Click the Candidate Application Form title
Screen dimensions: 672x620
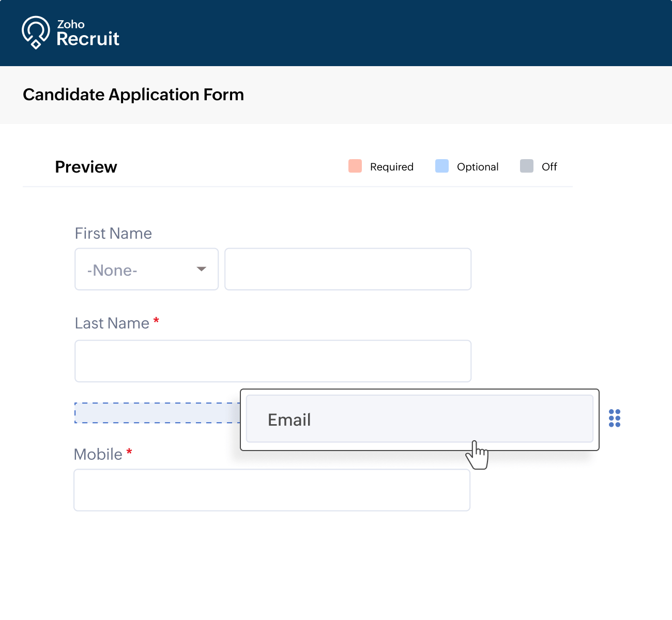tap(133, 95)
